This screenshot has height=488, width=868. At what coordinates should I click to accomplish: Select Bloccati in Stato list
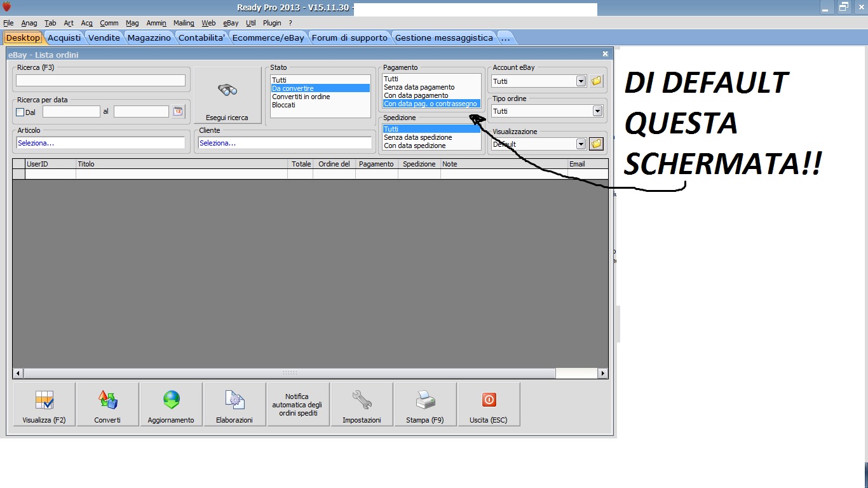point(320,105)
